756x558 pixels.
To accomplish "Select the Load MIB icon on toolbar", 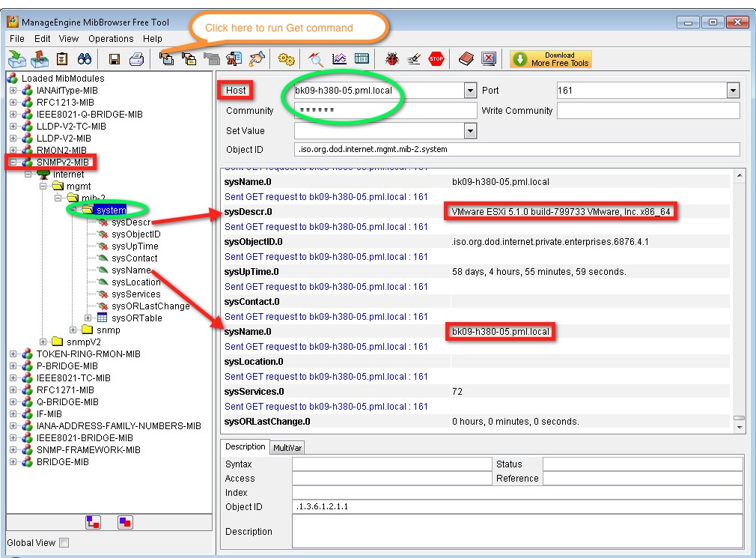I will pyautogui.click(x=16, y=58).
